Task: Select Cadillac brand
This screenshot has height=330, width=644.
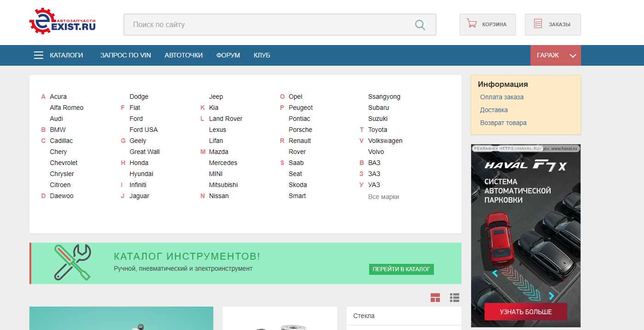Action: (61, 141)
